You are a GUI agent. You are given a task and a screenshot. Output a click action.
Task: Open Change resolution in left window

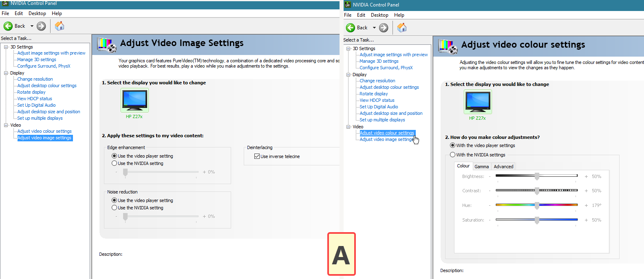(x=35, y=79)
